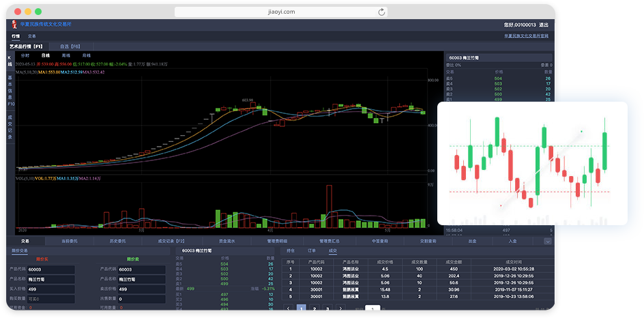Screen dimensions: 644x318
Task: Open the 基本信息 F10 side tab
Action: (x=10, y=91)
